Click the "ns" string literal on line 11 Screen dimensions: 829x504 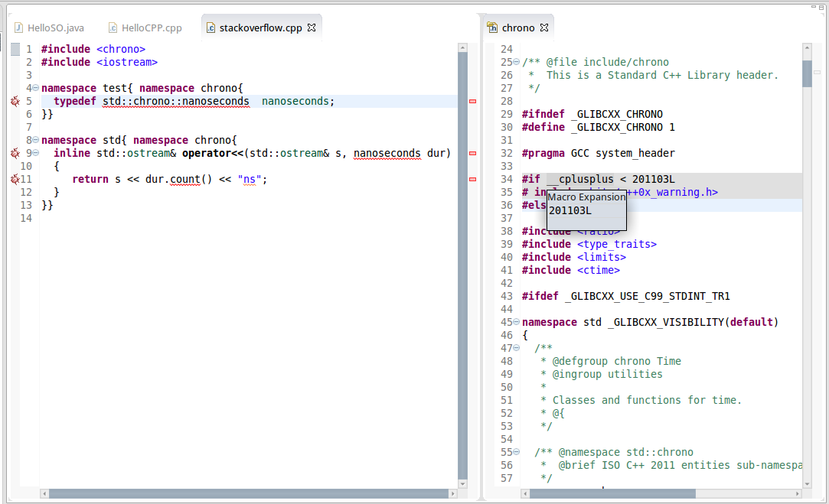pos(249,179)
